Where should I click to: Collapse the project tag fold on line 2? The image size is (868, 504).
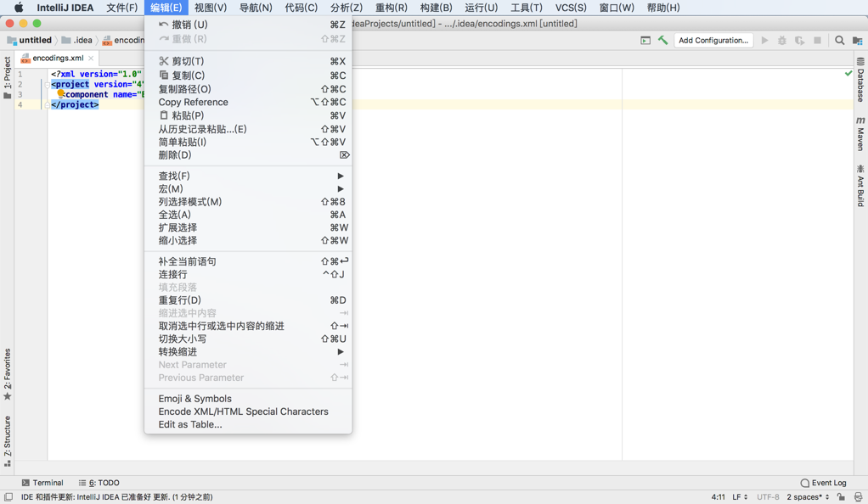pyautogui.click(x=47, y=85)
